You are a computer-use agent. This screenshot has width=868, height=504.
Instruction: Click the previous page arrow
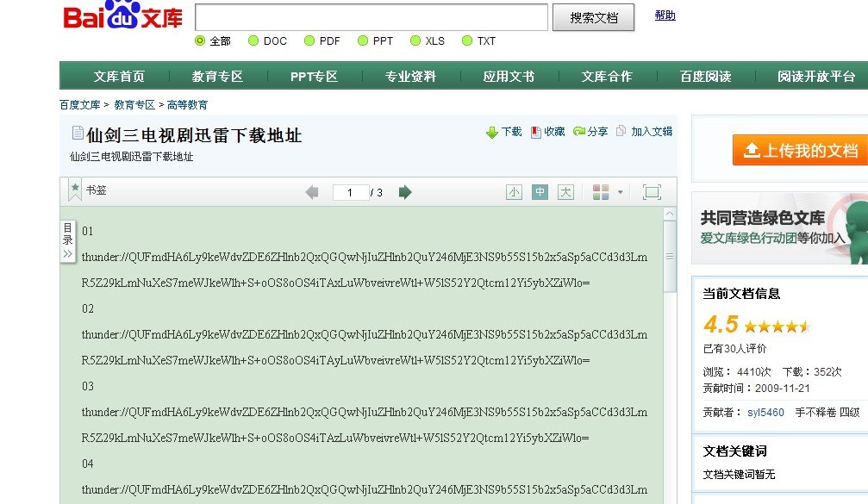click(311, 192)
